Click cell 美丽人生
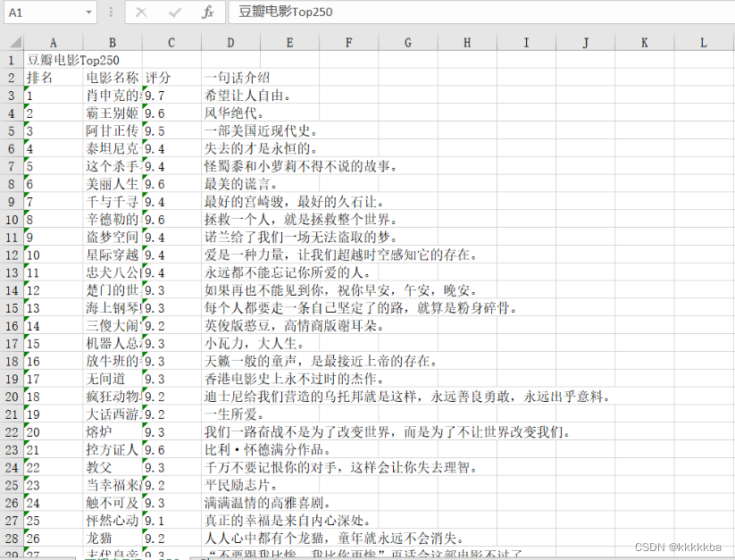Screen dimensions: 735x560 [113, 184]
